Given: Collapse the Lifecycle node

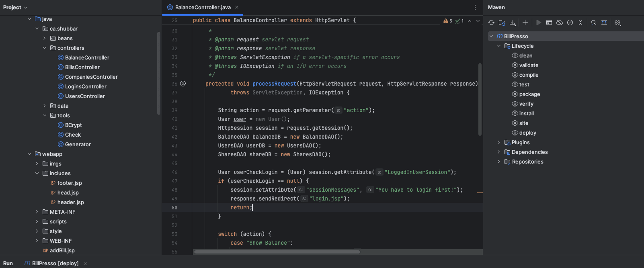Looking at the screenshot, I should point(499,46).
